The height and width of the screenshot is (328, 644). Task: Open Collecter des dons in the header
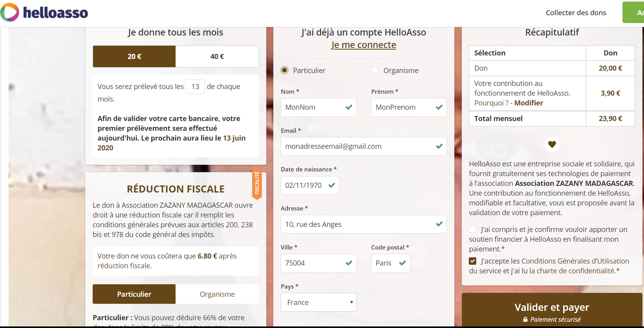coord(576,12)
